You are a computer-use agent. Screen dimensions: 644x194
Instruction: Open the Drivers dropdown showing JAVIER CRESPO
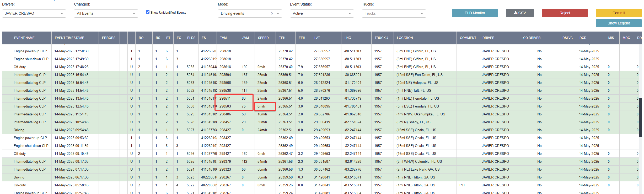pyautogui.click(x=34, y=13)
